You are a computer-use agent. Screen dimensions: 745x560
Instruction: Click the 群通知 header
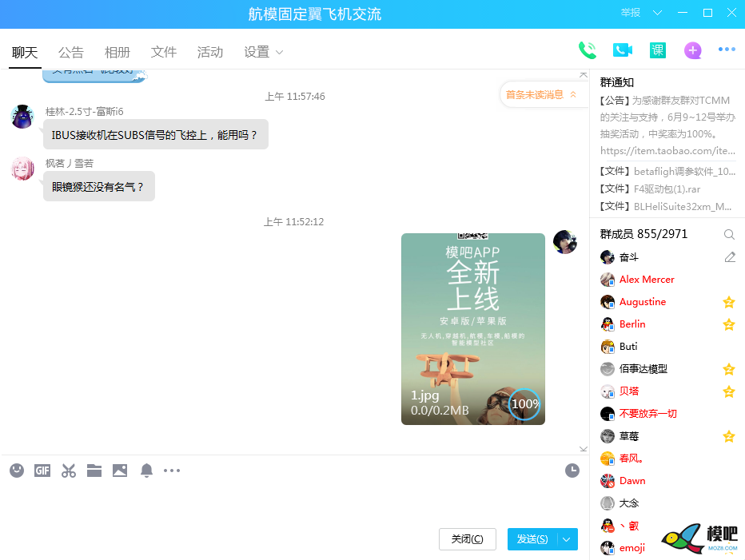point(617,82)
